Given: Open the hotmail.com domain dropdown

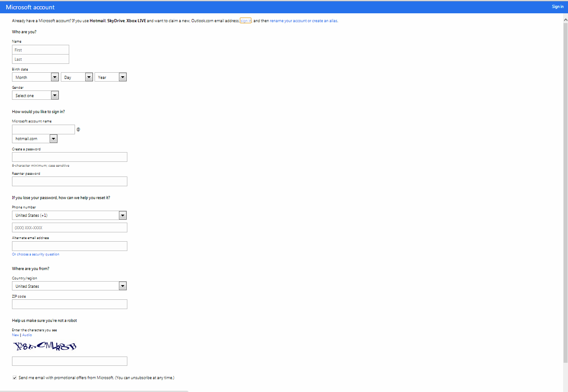Looking at the screenshot, I should click(x=35, y=139).
